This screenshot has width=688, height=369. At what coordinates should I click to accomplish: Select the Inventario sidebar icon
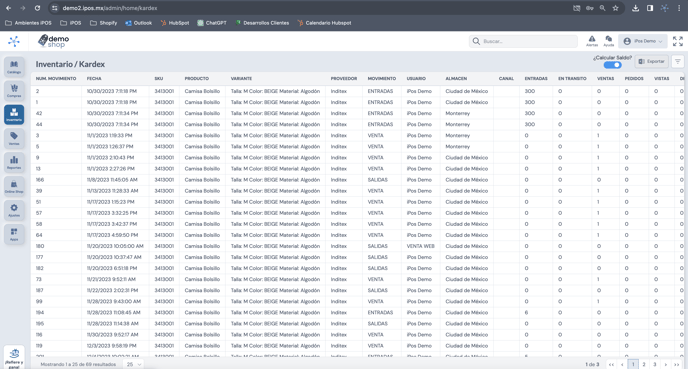pyautogui.click(x=14, y=114)
